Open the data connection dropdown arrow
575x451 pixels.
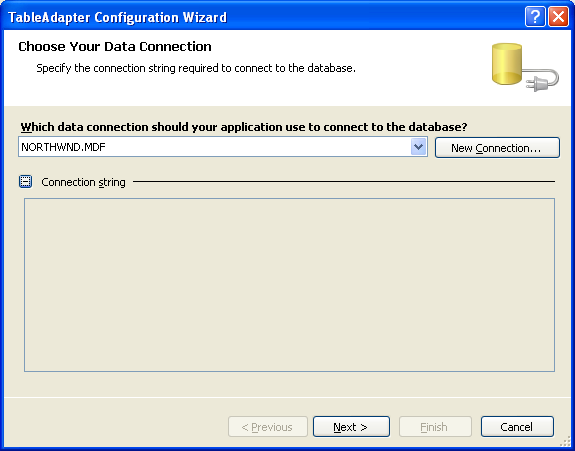(x=418, y=147)
